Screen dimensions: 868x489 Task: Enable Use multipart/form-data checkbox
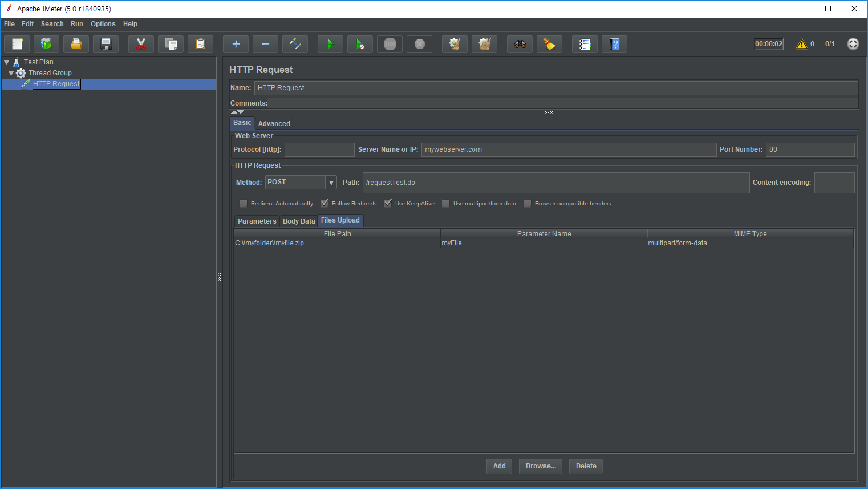coord(445,203)
